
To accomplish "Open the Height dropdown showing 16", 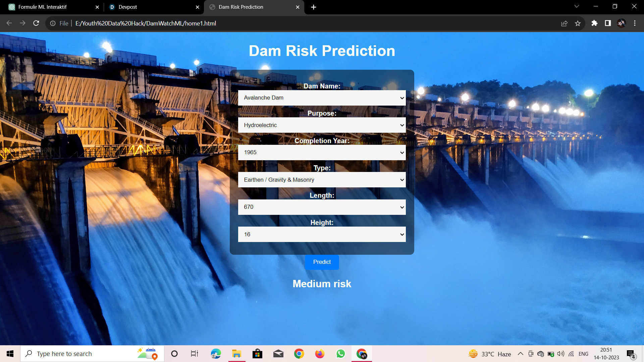I will click(x=322, y=234).
